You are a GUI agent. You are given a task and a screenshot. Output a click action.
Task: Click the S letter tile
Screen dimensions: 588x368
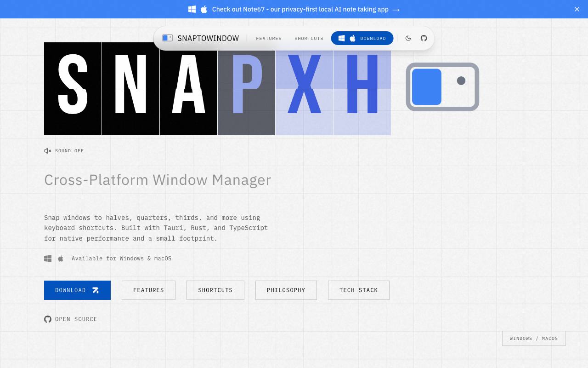pyautogui.click(x=73, y=89)
